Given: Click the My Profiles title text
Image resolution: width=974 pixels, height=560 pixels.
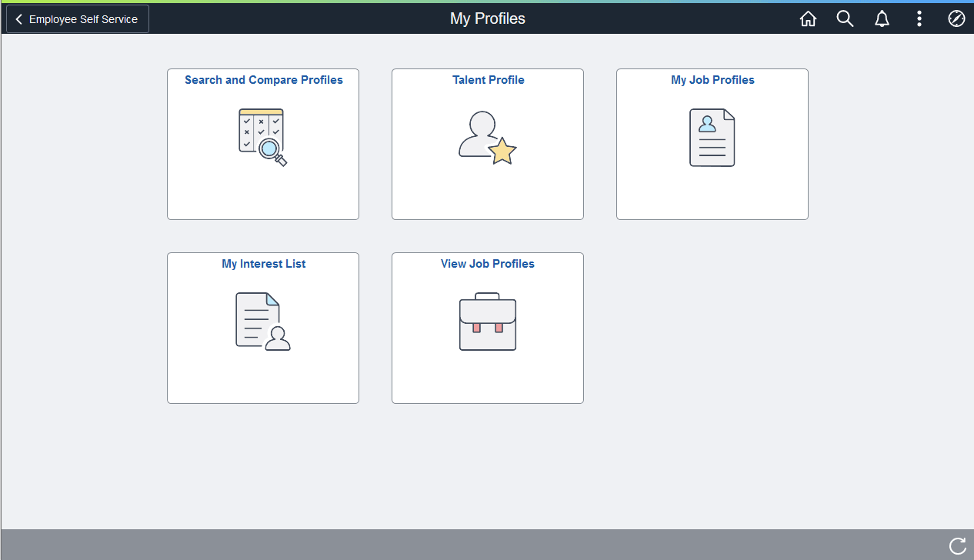Looking at the screenshot, I should [x=487, y=18].
